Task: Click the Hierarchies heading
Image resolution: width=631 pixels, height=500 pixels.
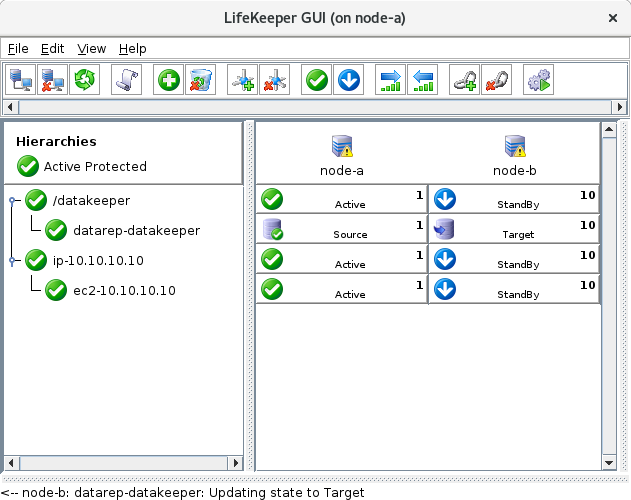Action: pyautogui.click(x=56, y=142)
